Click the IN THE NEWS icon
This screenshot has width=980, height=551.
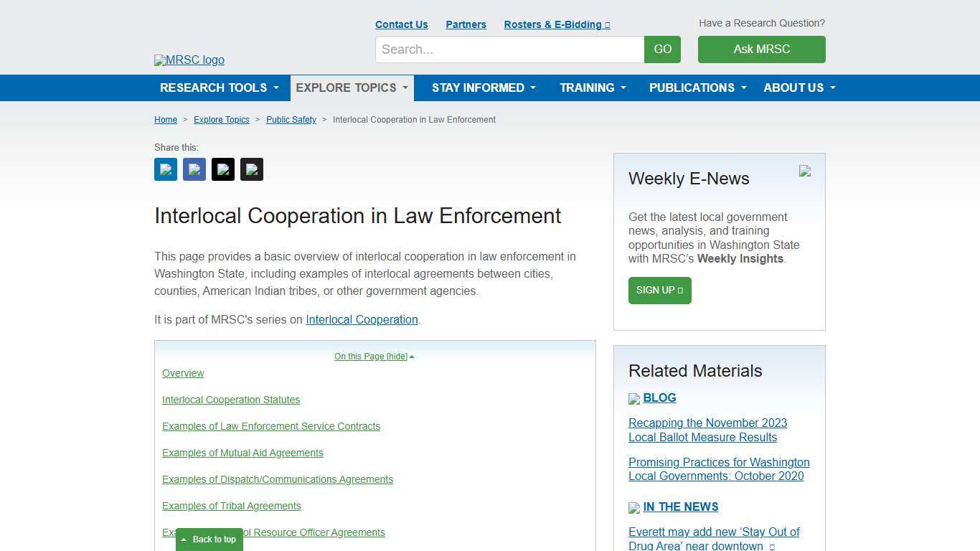point(634,508)
